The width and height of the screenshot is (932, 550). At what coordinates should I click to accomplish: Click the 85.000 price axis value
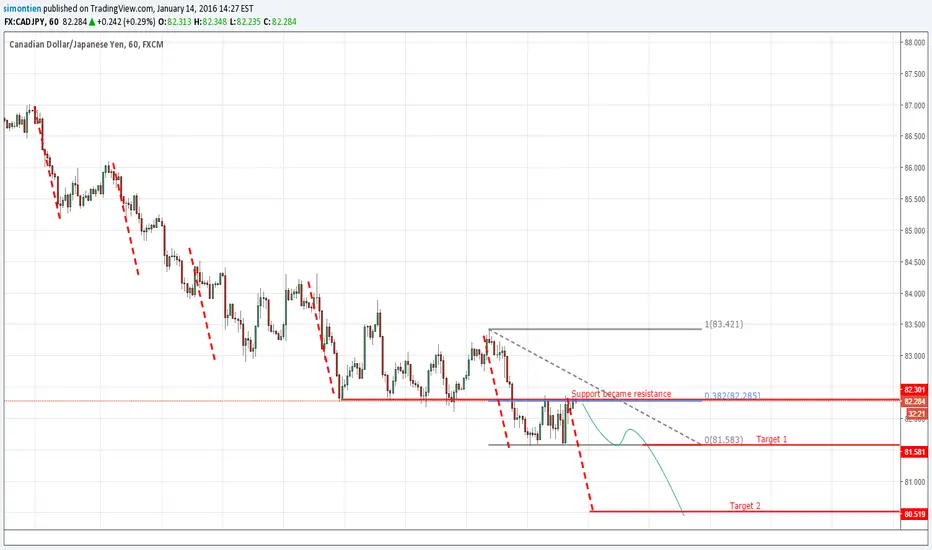click(914, 231)
